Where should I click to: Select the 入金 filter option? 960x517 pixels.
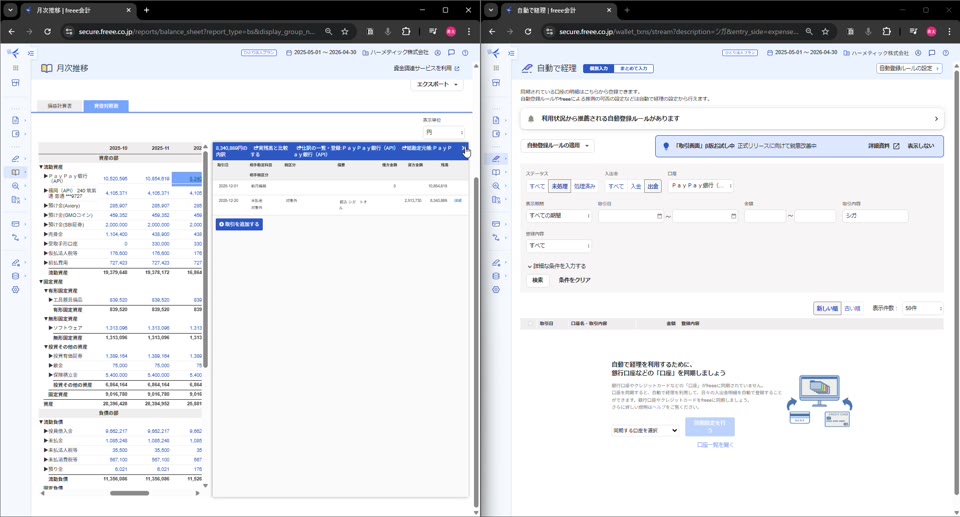(x=636, y=186)
